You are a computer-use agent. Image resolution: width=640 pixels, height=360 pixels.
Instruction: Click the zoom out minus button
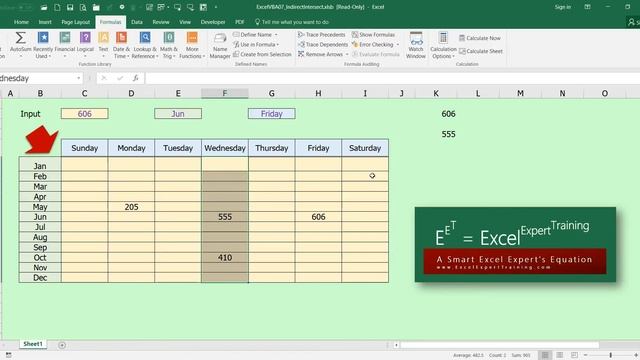coord(585,355)
